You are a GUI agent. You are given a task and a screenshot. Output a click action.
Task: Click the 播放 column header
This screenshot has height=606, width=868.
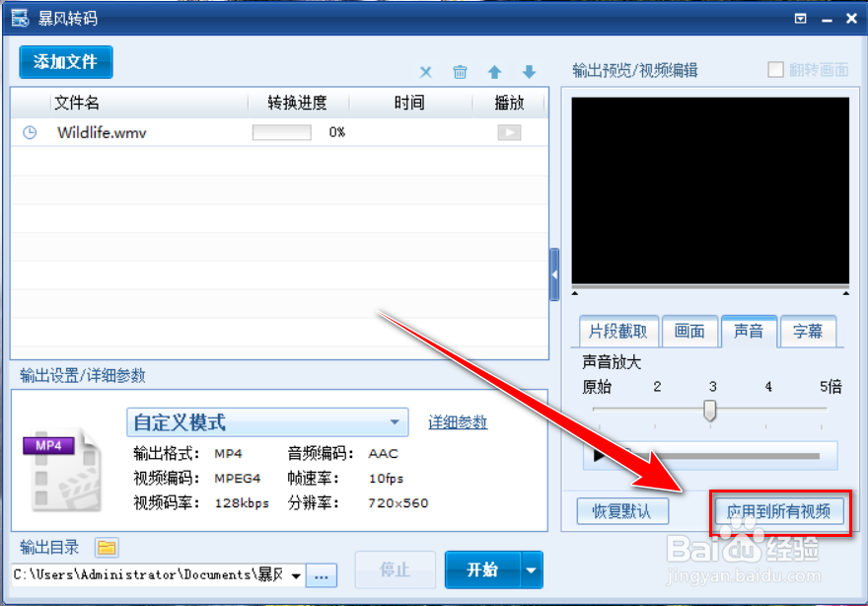coord(509,103)
